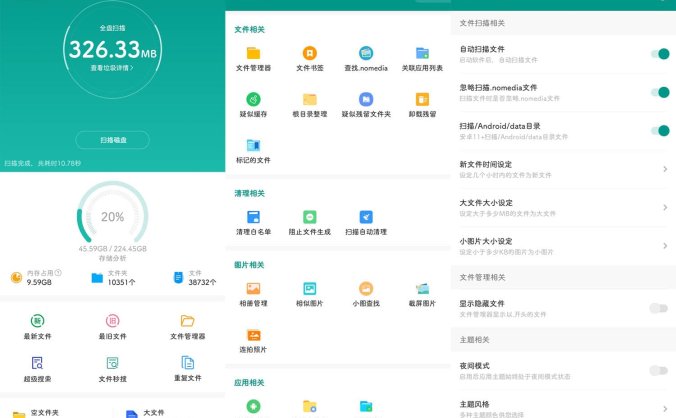
Task: Open the 最旧文件 icon
Action: [113, 321]
